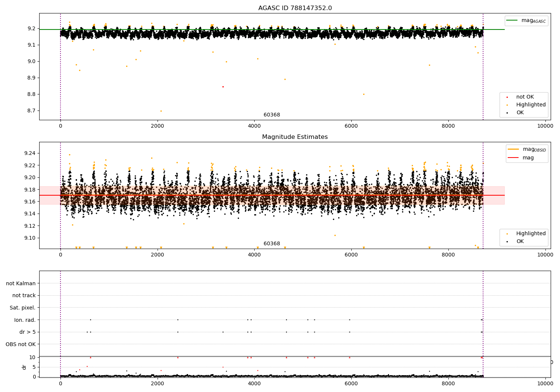Click the 9.2 tick label on top plot
Image resolution: width=560 pixels, height=392 pixels.
tap(32, 29)
